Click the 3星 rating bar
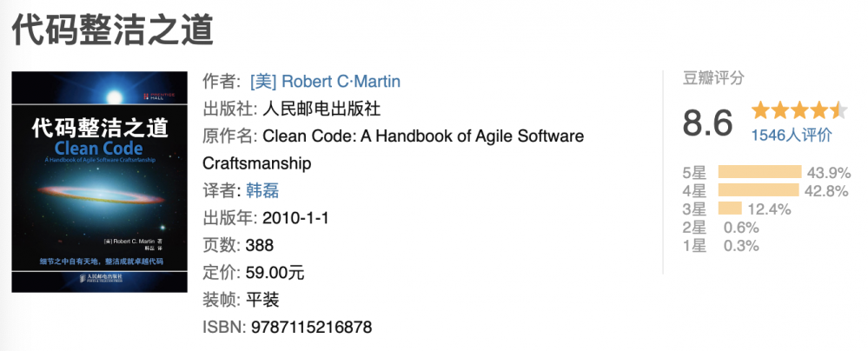This screenshot has width=868, height=351. coord(730,209)
